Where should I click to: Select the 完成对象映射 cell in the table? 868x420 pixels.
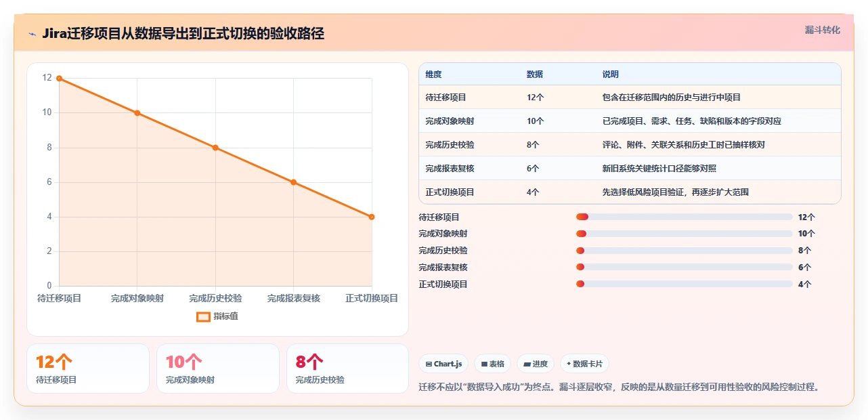[450, 121]
